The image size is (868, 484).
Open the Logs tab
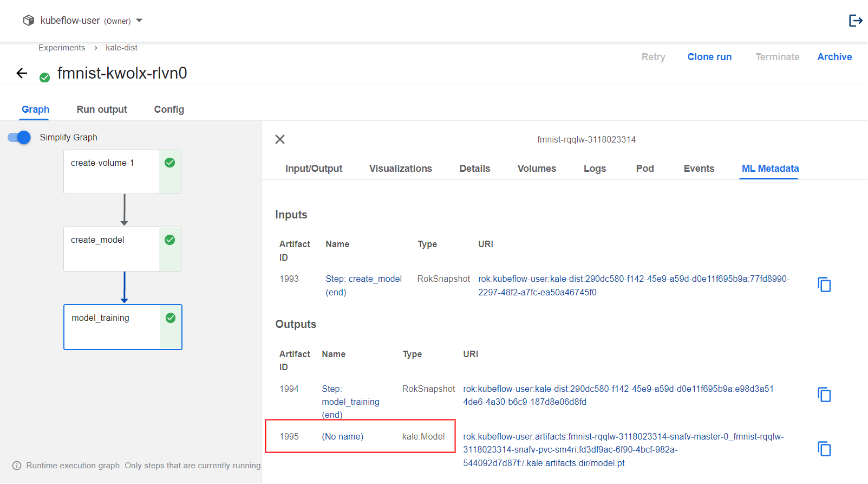pyautogui.click(x=595, y=169)
